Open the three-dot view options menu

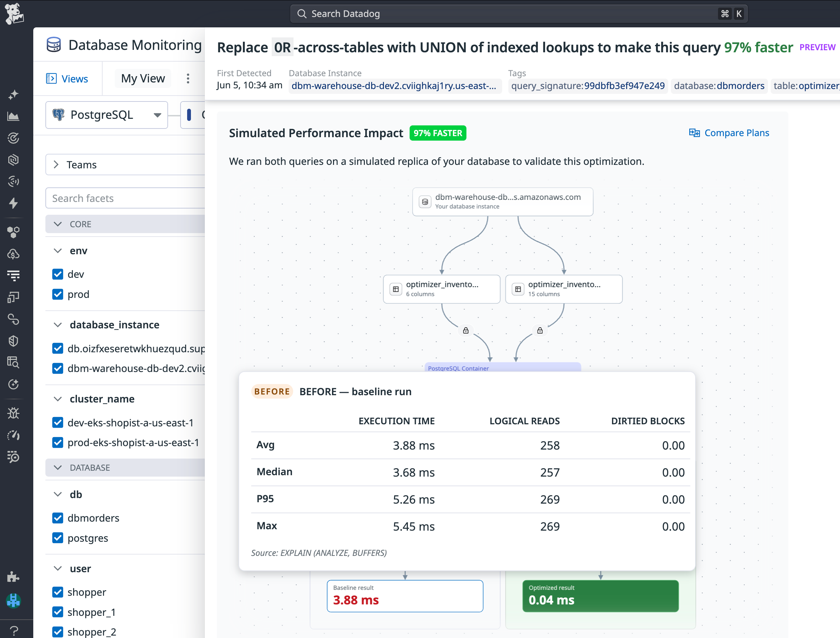pos(188,79)
